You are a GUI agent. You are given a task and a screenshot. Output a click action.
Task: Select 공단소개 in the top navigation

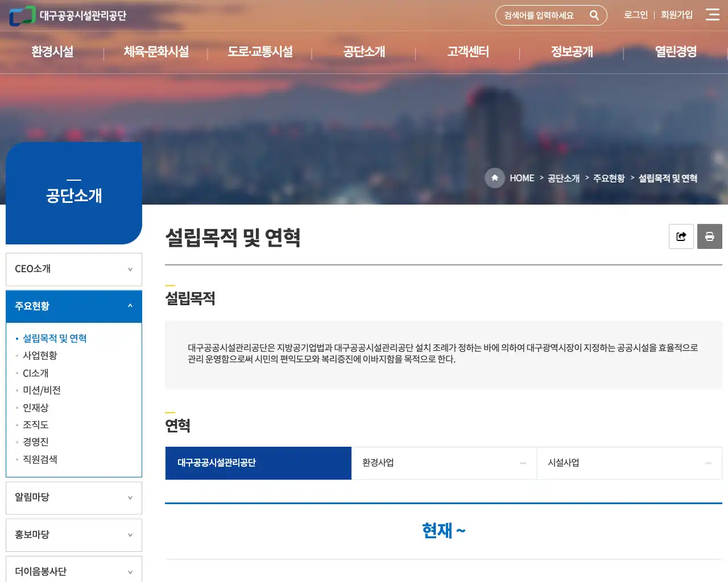364,52
